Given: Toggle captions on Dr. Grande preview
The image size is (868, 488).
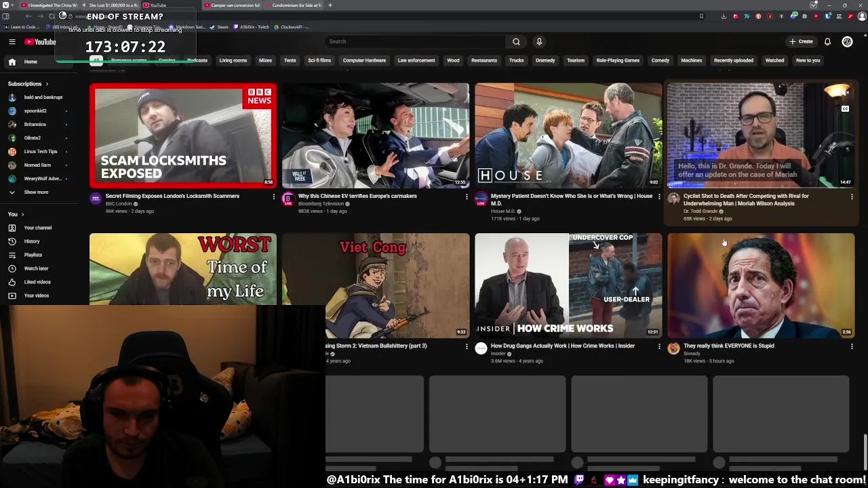Looking at the screenshot, I should tap(845, 108).
